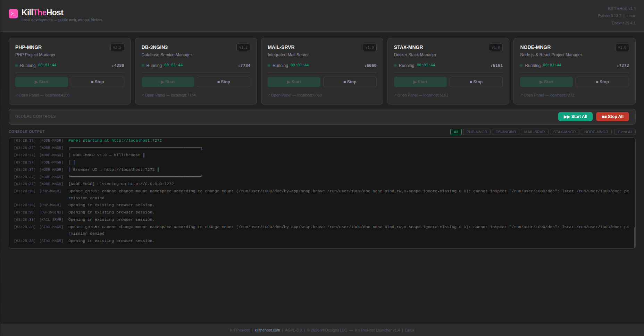
Task: Open Panel link for localhost:6060
Action: coord(295,95)
